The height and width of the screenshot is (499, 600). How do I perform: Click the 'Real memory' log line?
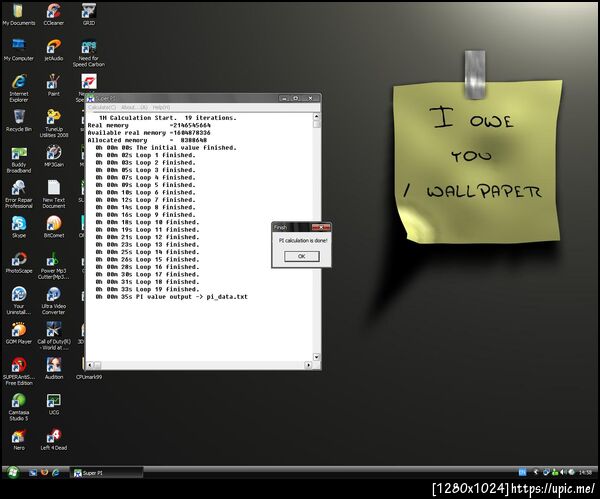click(149, 126)
